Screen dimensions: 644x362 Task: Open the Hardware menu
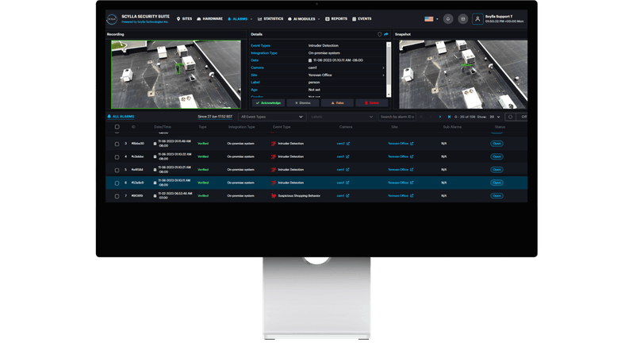(x=210, y=19)
